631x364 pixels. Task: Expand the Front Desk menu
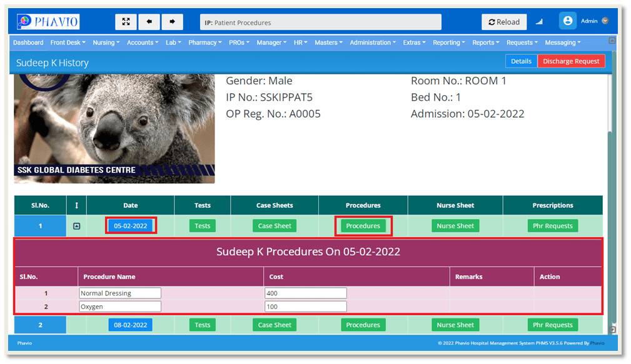point(68,43)
